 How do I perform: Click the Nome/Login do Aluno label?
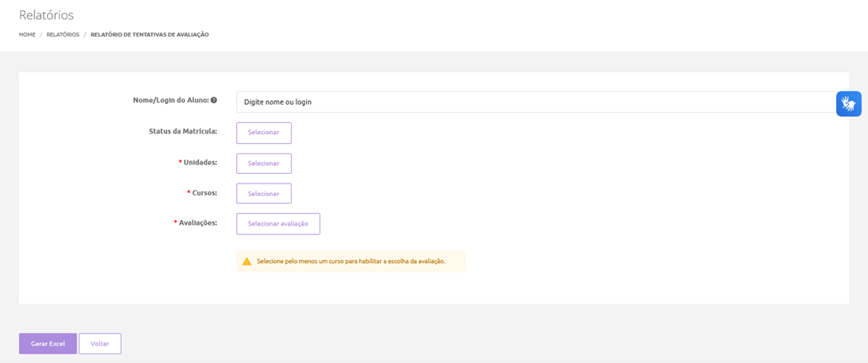[171, 100]
